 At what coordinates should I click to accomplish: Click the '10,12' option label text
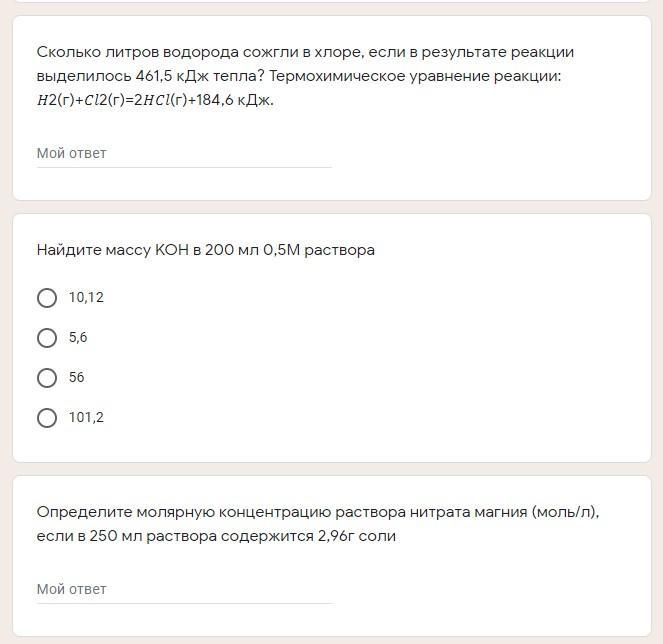tap(86, 298)
